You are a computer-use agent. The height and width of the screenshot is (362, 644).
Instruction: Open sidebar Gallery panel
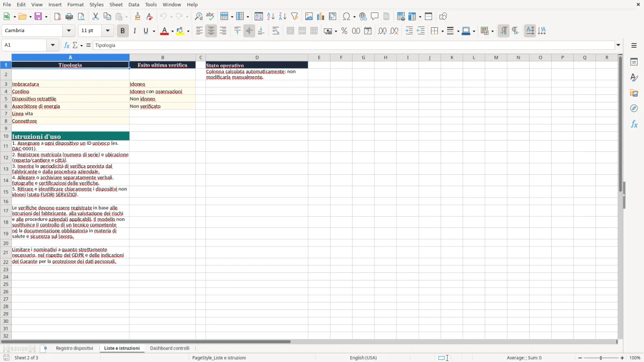(634, 93)
